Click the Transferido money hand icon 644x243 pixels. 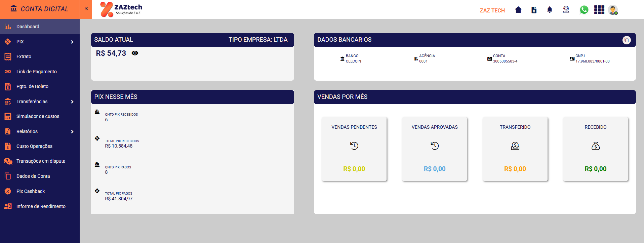[x=515, y=146]
